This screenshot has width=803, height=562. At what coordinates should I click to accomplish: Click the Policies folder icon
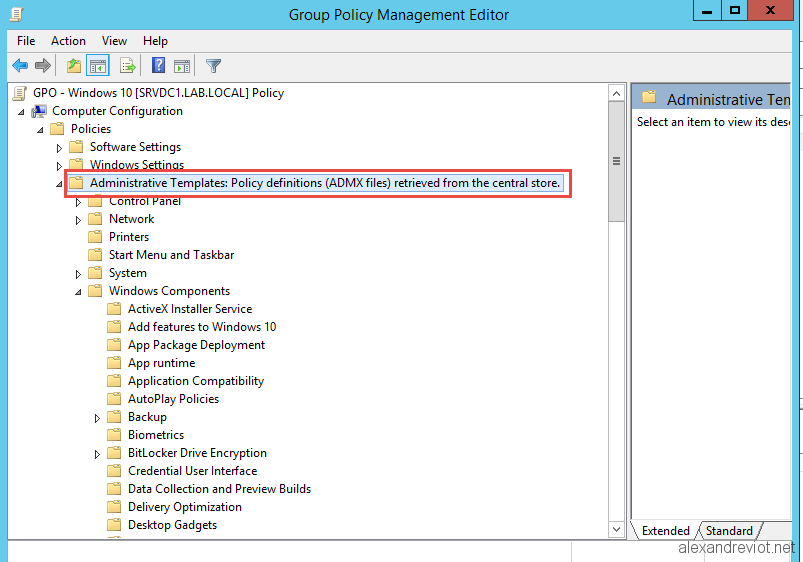[x=57, y=129]
